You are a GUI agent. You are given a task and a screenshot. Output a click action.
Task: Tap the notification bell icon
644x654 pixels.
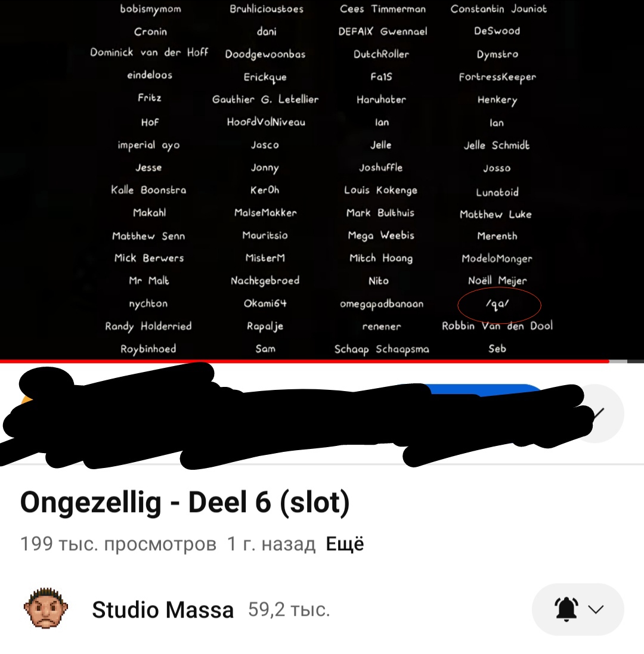coord(566,609)
